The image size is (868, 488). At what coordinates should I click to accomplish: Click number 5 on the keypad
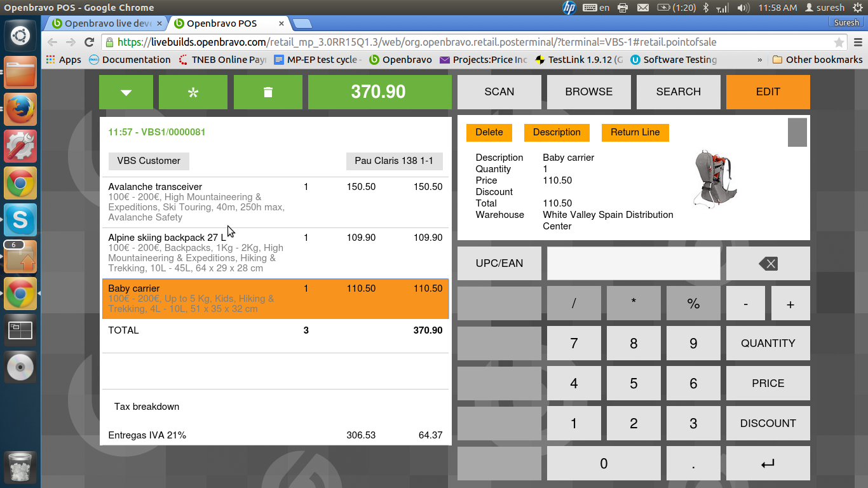coord(634,383)
